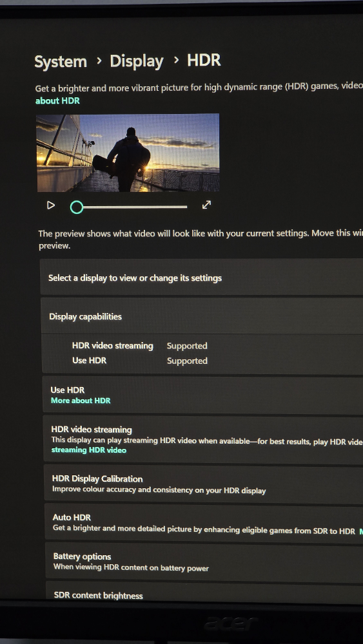The width and height of the screenshot is (363, 644).
Task: Click the preview description text below video
Action: 201,240
